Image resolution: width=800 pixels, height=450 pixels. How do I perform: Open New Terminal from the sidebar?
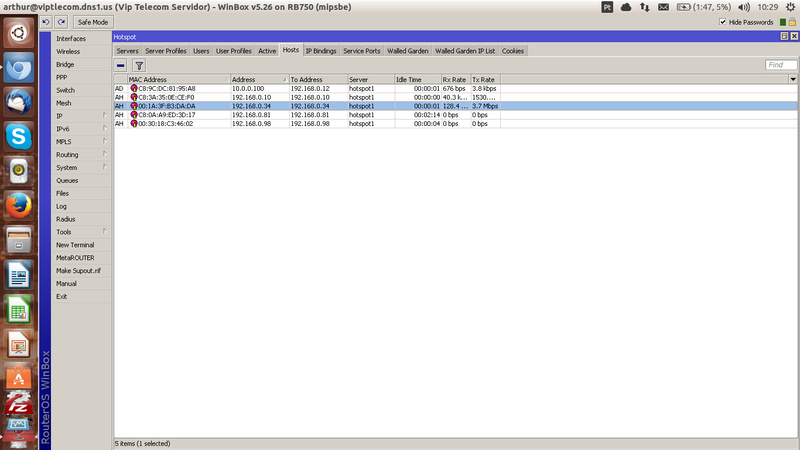[x=81, y=244]
